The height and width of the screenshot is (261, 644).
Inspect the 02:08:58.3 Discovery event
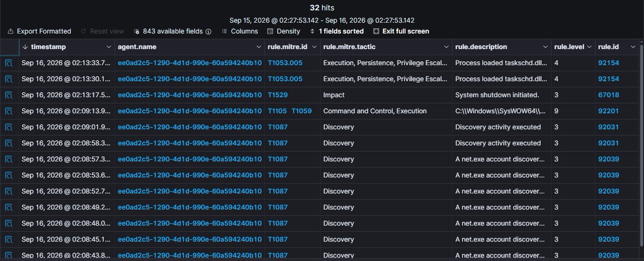pos(9,143)
